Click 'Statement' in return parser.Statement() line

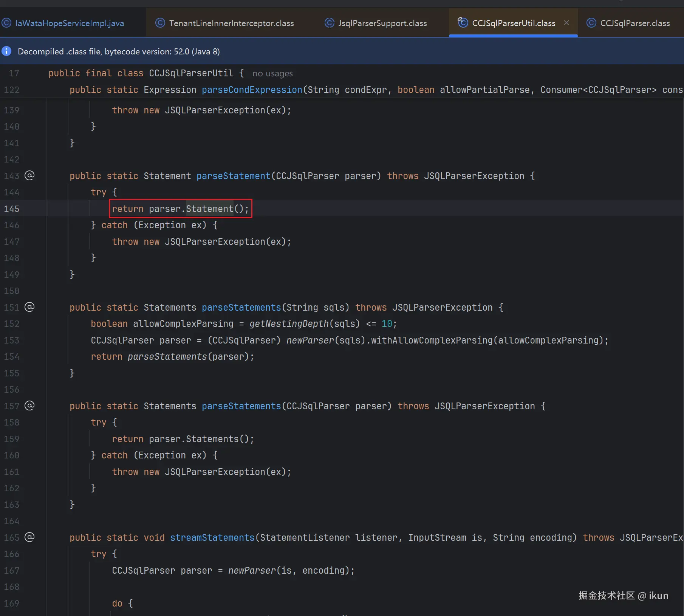[x=210, y=209]
